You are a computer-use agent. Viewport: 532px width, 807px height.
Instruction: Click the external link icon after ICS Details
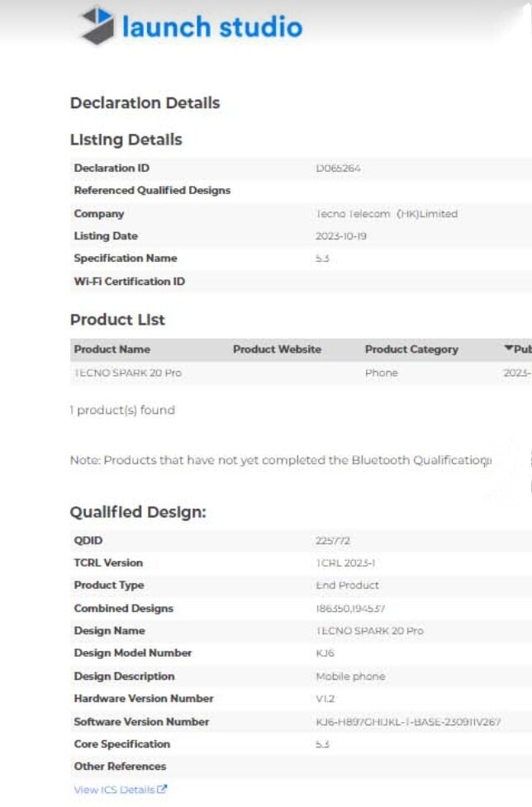(x=163, y=790)
